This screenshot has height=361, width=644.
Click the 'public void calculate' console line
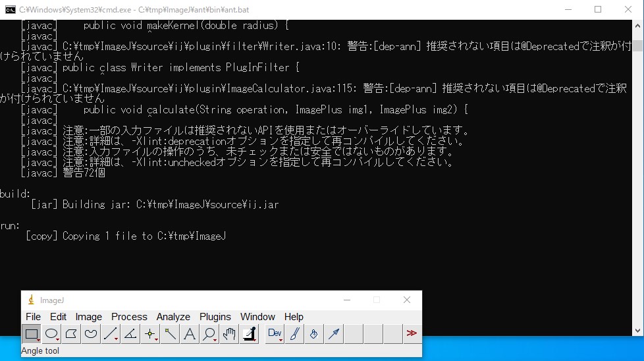point(244,109)
